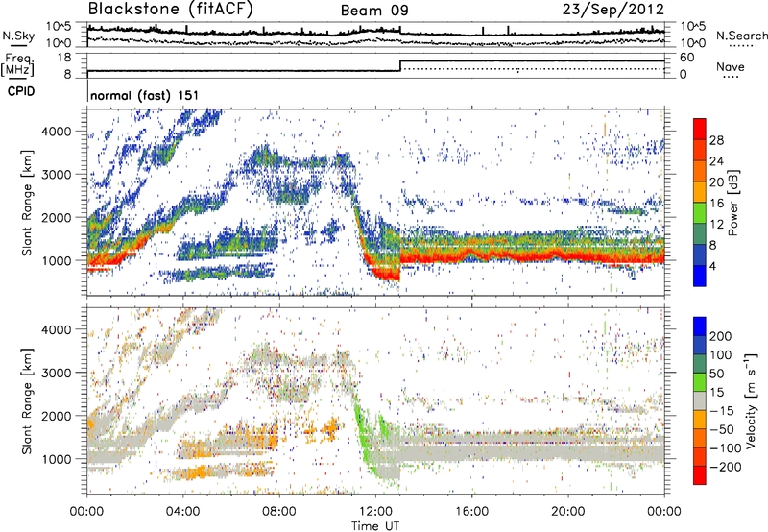Click the '16' tick on power colorbar
The image size is (768, 532).
[716, 204]
